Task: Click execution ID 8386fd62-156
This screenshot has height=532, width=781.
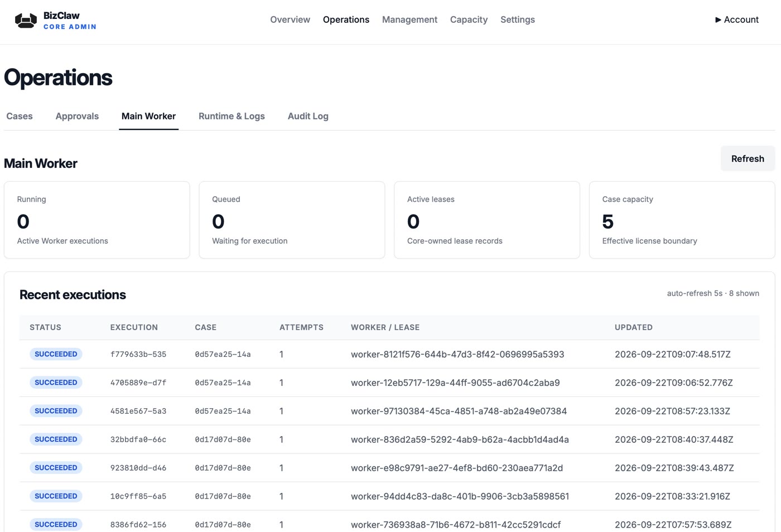Action: (138, 525)
